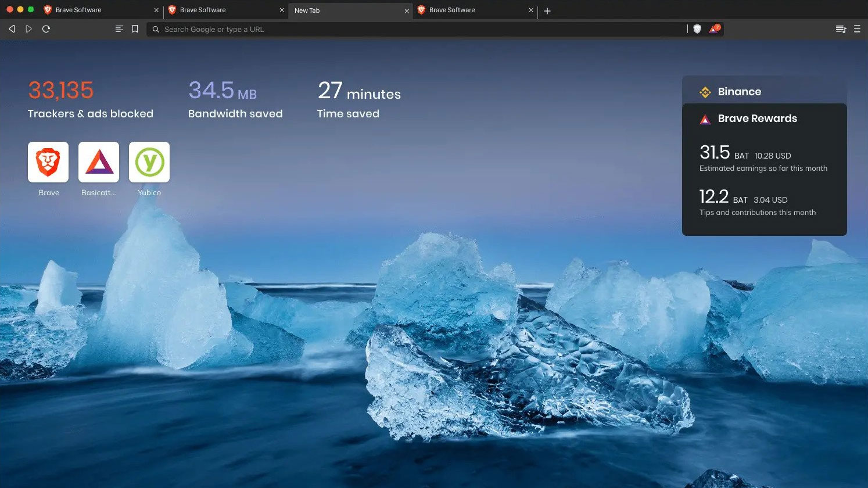This screenshot has width=868, height=488.
Task: Open Brave Shields panel from the address bar
Action: (x=697, y=29)
